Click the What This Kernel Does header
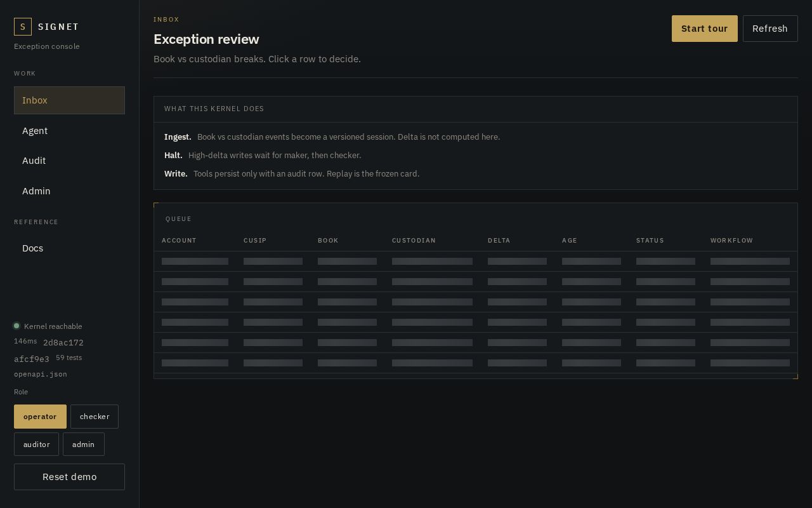 click(214, 109)
